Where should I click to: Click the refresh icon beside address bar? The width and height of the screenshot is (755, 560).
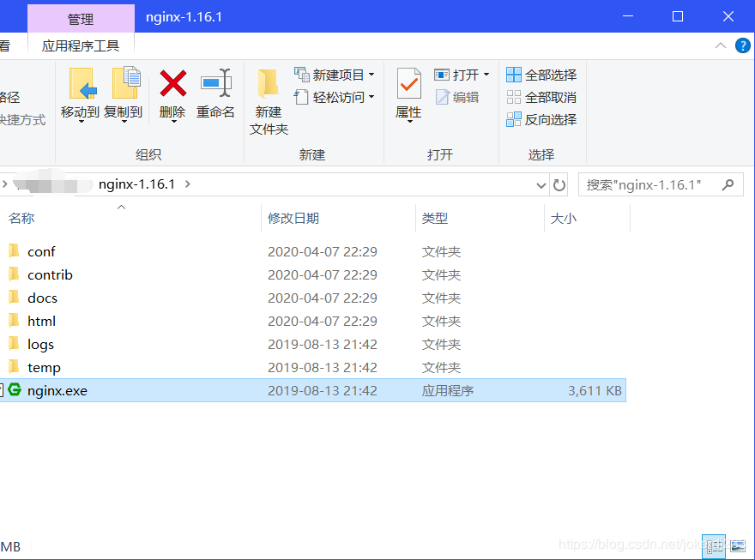pyautogui.click(x=559, y=184)
